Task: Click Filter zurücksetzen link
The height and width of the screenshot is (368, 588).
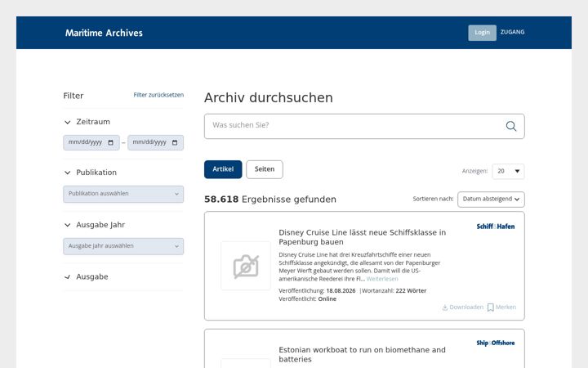Action: 158,95
